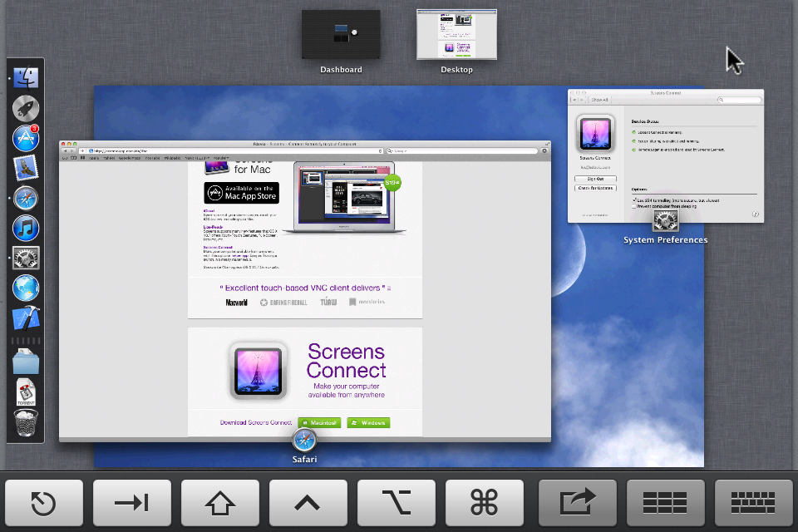Open the Trash in the dock
Image resolution: width=798 pixels, height=532 pixels.
(x=26, y=423)
